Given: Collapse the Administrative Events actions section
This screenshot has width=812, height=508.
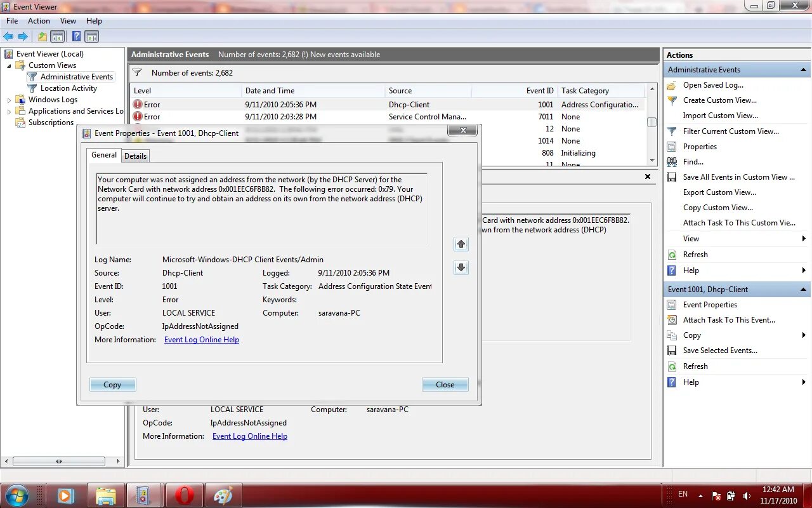Looking at the screenshot, I should [x=804, y=70].
